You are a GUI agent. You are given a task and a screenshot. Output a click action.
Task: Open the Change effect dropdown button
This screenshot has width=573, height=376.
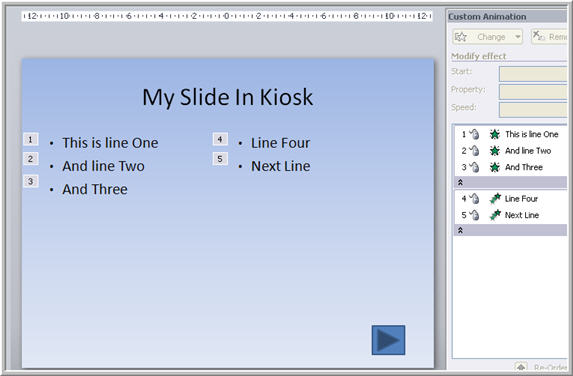pos(487,37)
